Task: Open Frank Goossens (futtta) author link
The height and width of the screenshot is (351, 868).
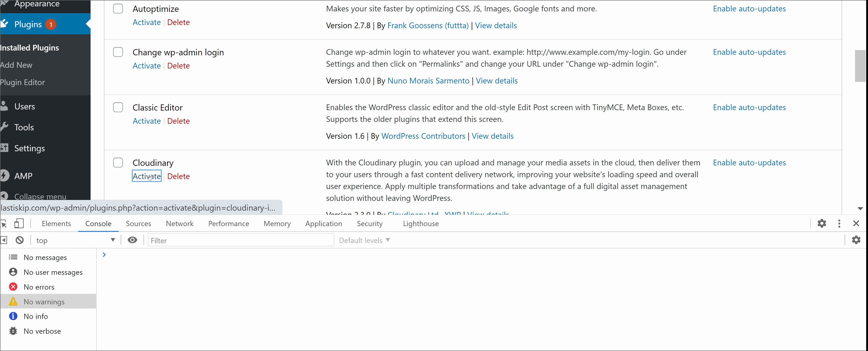Action: (428, 25)
